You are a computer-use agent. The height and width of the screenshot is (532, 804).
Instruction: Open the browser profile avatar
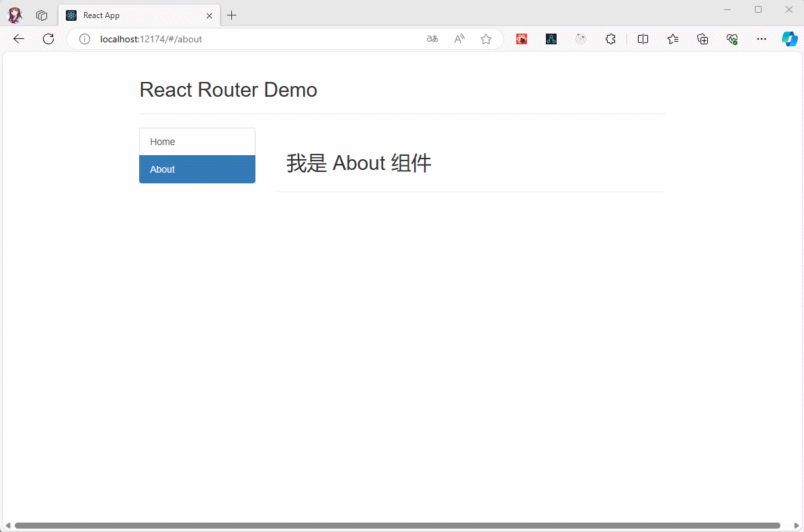[15, 15]
